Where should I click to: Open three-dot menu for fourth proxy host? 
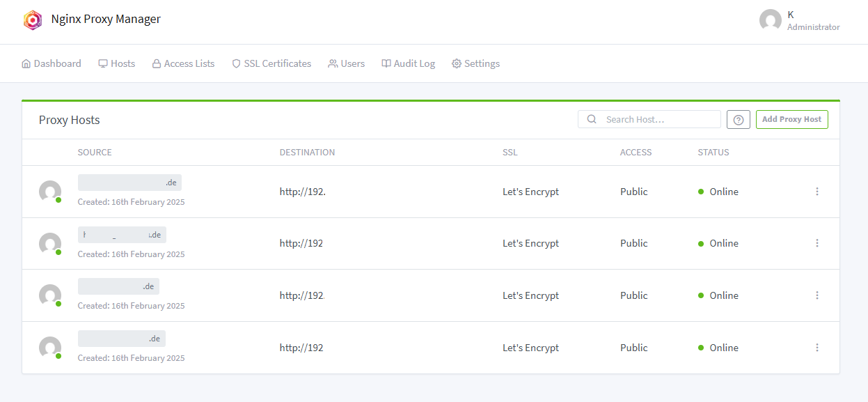click(817, 348)
